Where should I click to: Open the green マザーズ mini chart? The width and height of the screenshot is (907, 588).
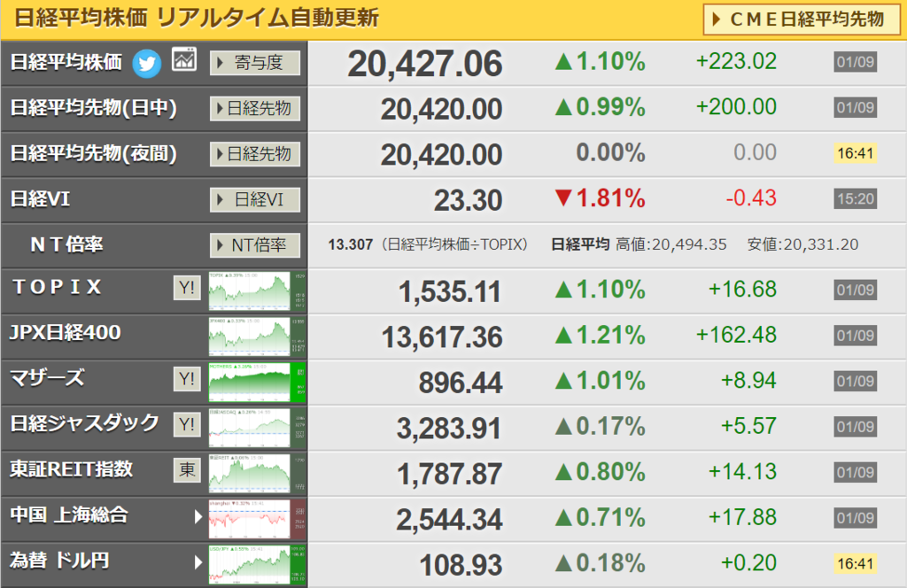[x=257, y=383]
